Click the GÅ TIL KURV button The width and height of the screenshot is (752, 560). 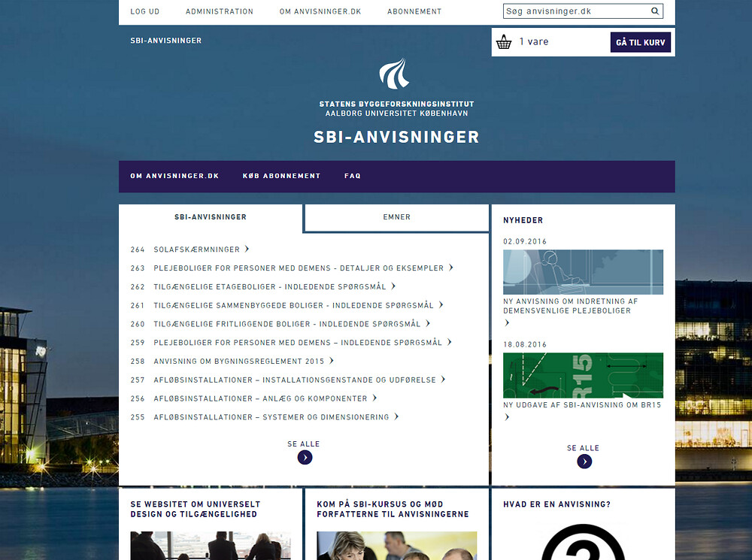click(640, 42)
